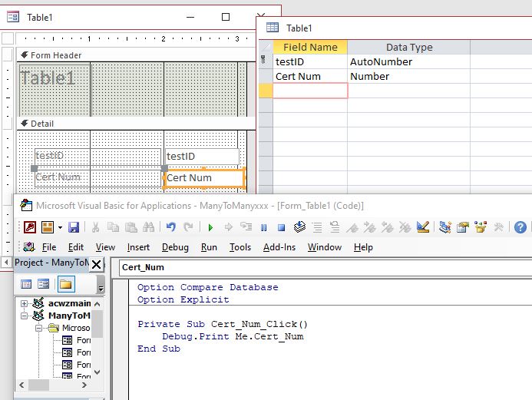This screenshot has height=400, width=532.
Task: Open the Edit menu
Action: 76,247
